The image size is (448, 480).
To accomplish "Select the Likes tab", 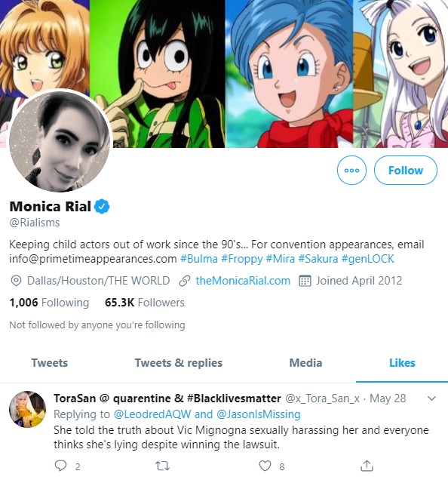I will tap(402, 363).
